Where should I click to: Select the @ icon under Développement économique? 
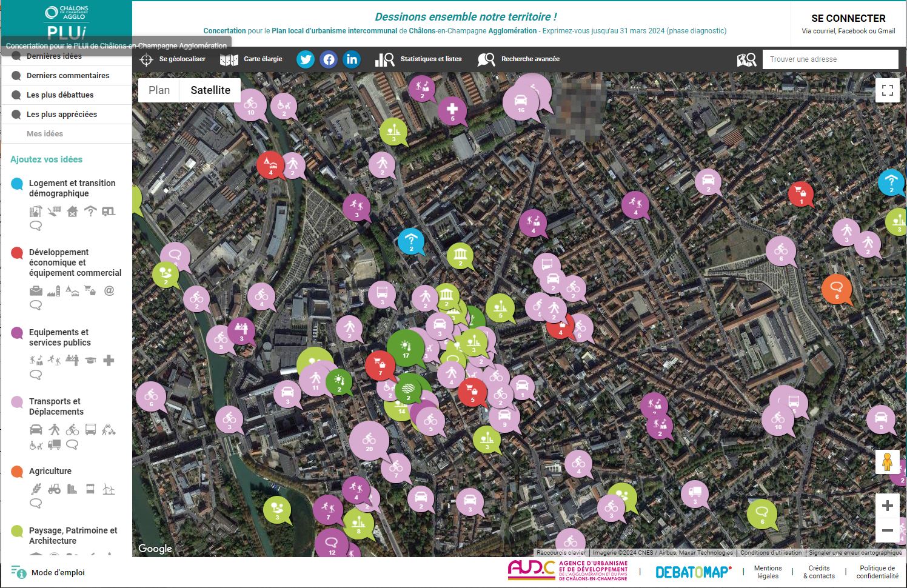(x=109, y=290)
